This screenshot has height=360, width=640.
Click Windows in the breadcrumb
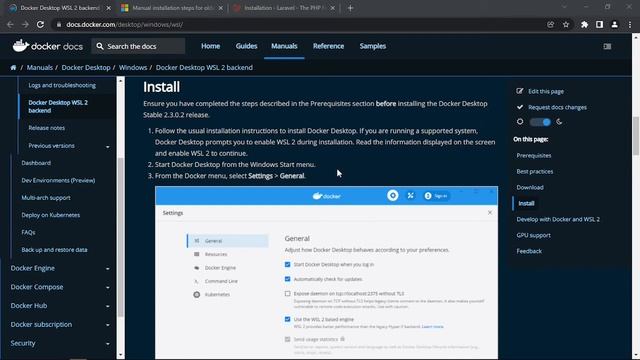[133, 68]
